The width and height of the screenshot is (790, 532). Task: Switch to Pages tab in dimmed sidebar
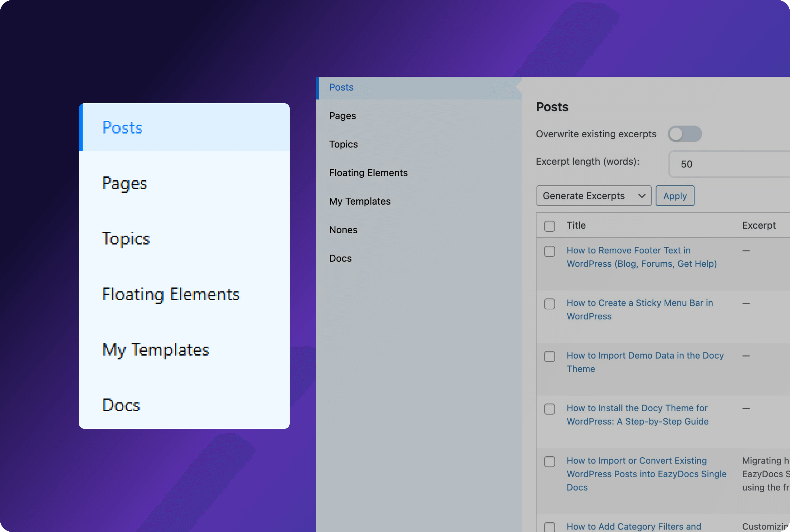(x=342, y=116)
